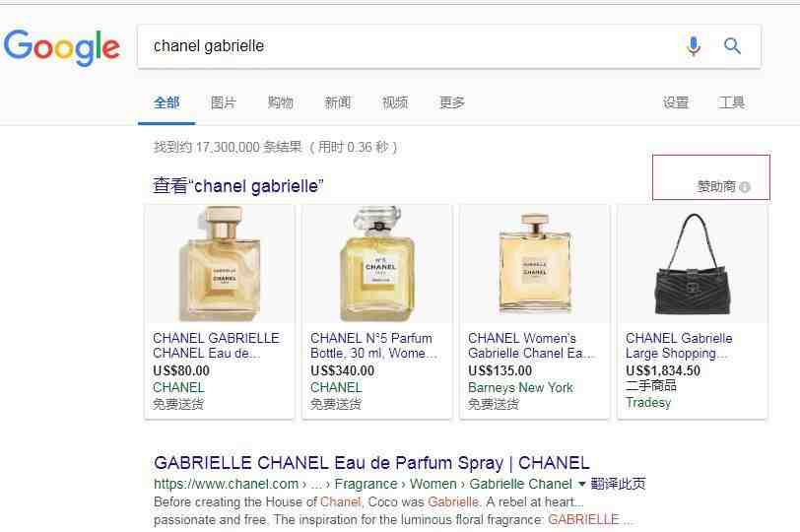Viewport: 800px width, 532px height.
Task: Open 设置 settings menu
Action: point(676,102)
